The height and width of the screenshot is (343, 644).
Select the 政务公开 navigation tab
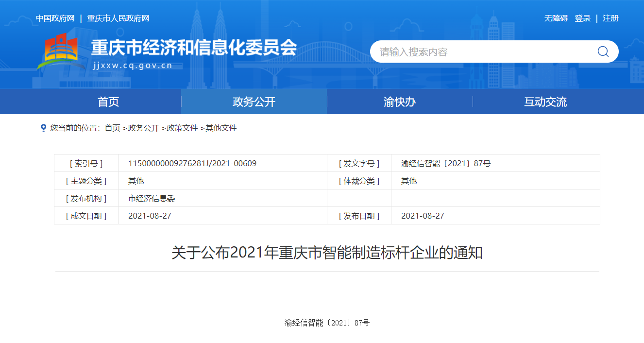[254, 102]
